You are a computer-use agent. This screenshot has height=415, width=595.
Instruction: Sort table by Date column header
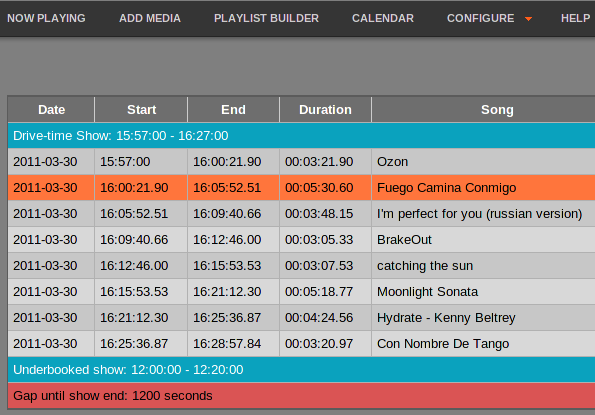(51, 110)
